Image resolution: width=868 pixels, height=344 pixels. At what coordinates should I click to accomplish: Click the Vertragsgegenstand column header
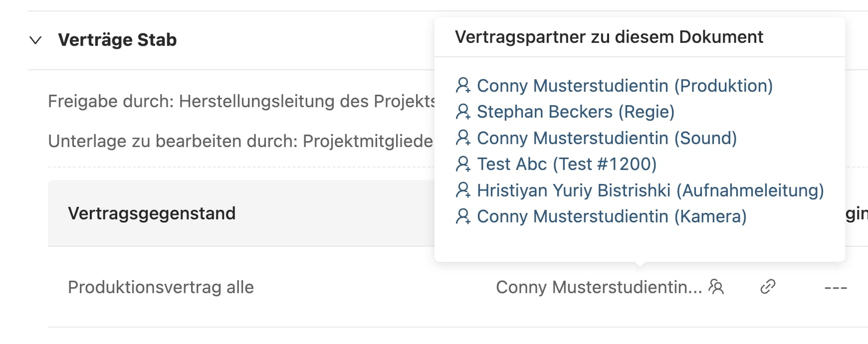point(152,213)
